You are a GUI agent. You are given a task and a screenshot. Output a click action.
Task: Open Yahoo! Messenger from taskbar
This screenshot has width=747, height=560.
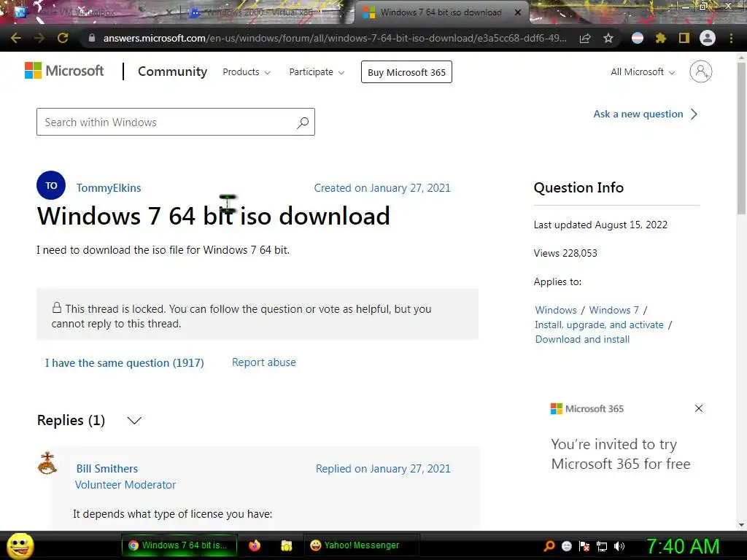(x=360, y=545)
